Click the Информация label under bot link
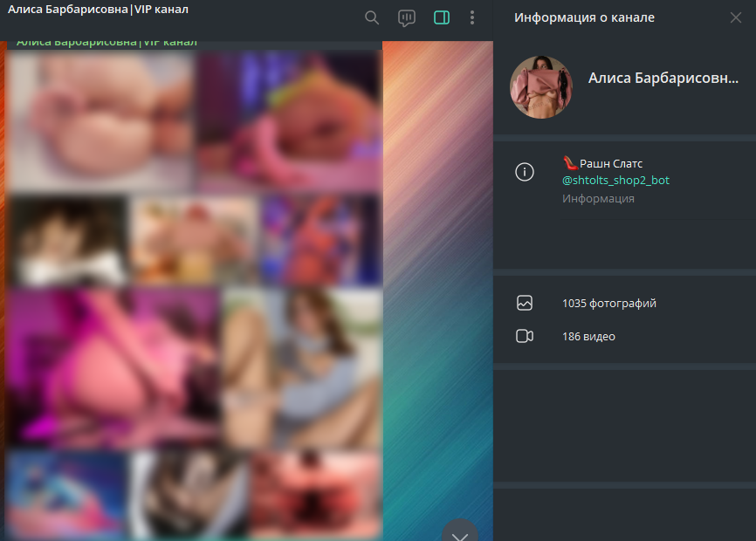756x541 pixels. (598, 199)
